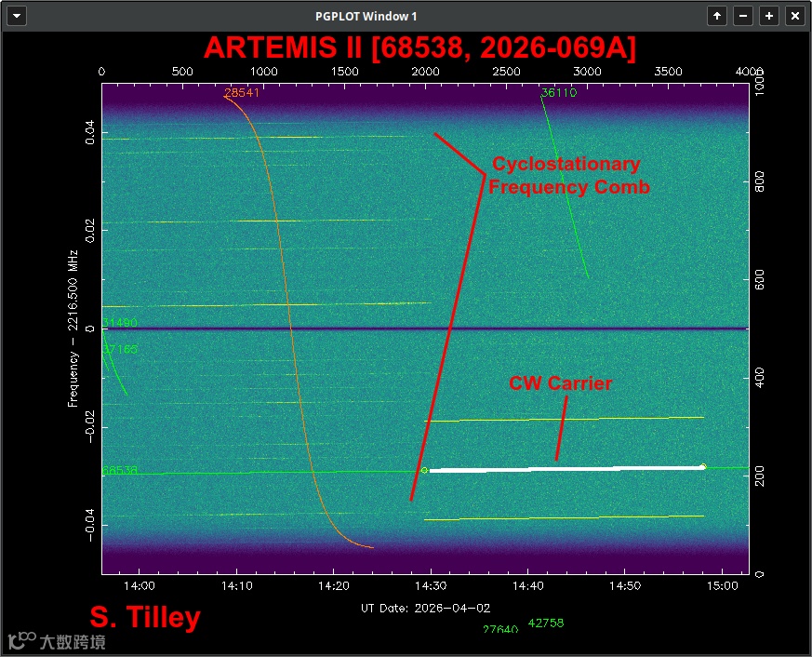812x657 pixels.
Task: Click the white CW carrier trace
Action: click(x=566, y=469)
